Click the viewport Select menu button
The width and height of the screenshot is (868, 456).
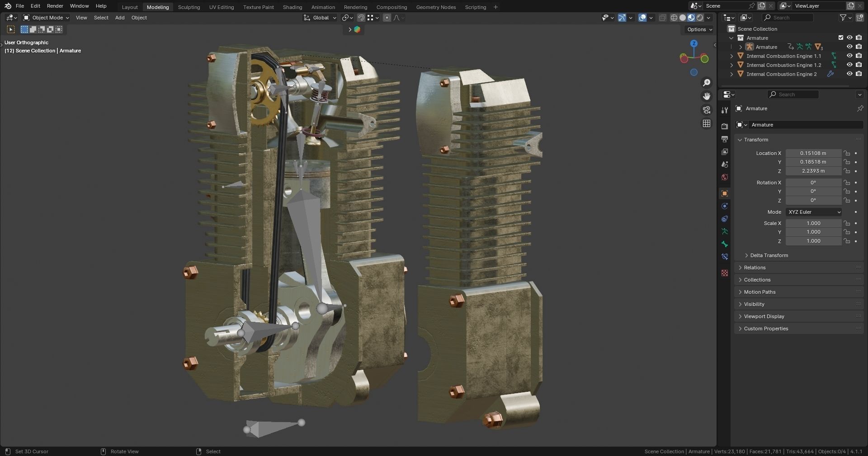(x=101, y=18)
